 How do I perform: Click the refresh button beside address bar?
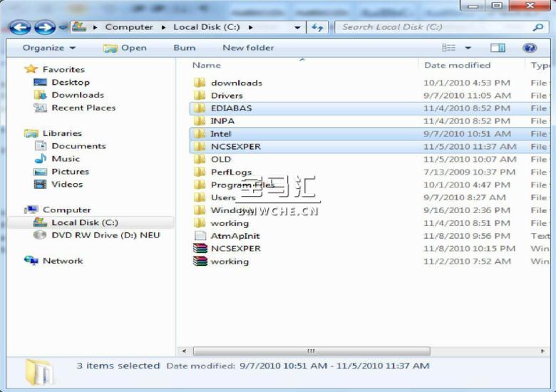click(317, 27)
